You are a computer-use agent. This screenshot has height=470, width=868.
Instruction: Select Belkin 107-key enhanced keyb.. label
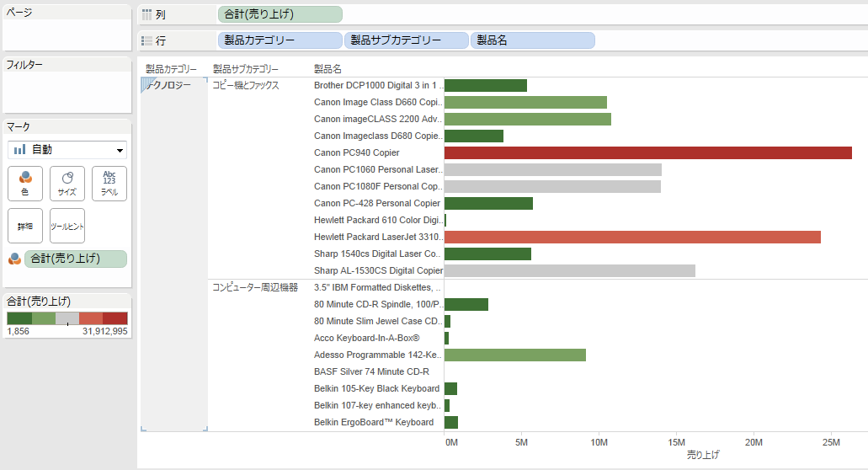click(x=377, y=405)
